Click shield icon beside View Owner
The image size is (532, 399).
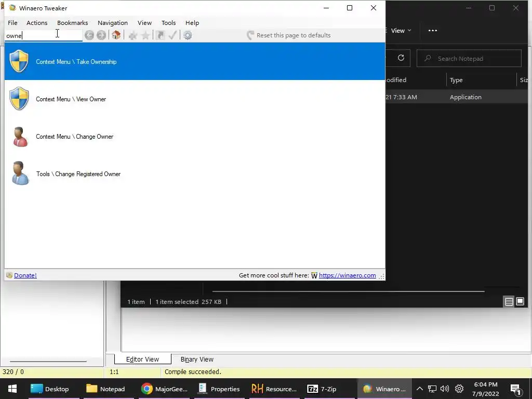coord(19,98)
